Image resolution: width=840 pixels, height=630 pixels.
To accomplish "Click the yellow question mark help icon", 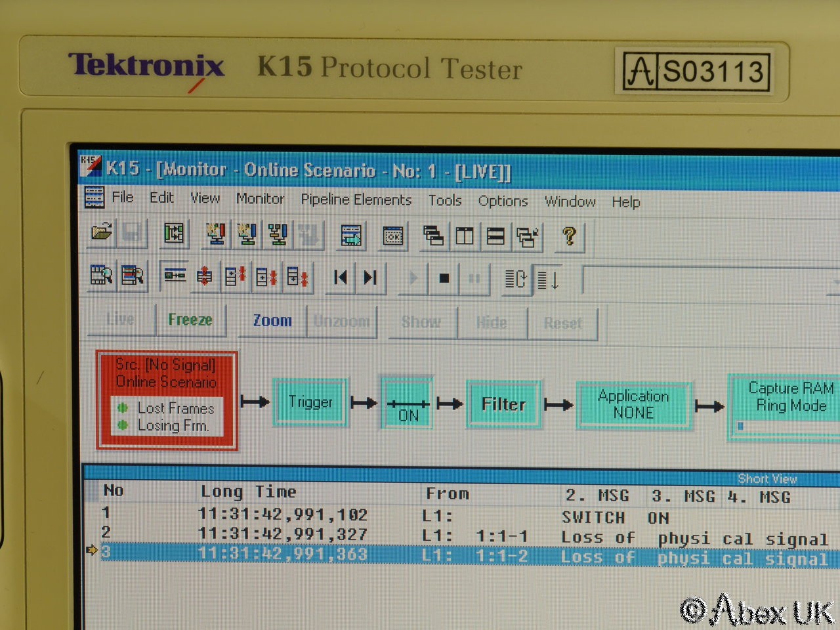I will coord(569,237).
